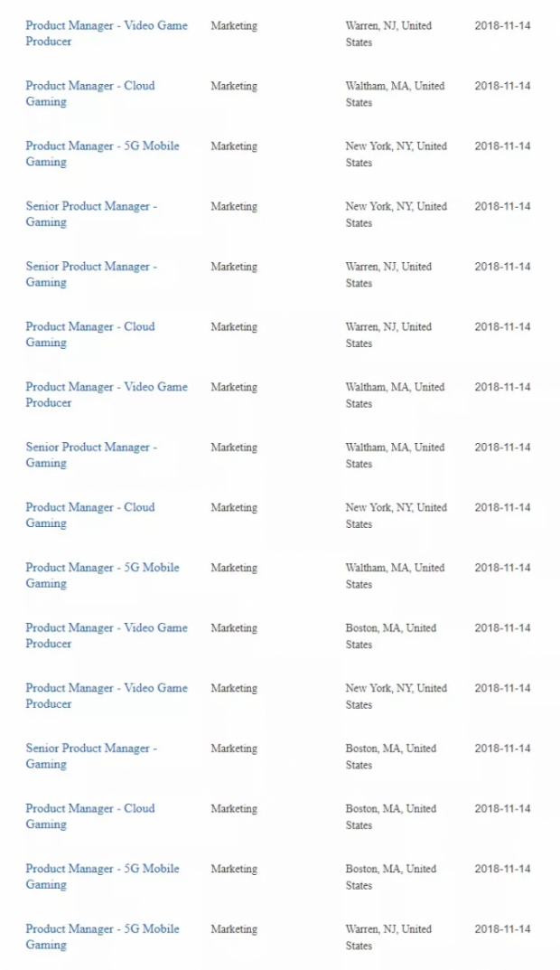Click Warren location text in 5G Mobile Gaming row
The image size is (560, 970).
click(x=388, y=937)
